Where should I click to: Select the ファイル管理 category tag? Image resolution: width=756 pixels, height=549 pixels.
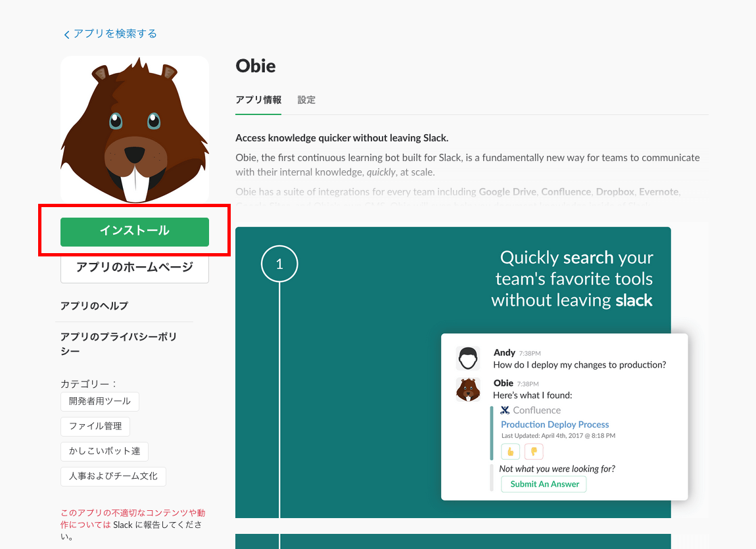point(95,426)
